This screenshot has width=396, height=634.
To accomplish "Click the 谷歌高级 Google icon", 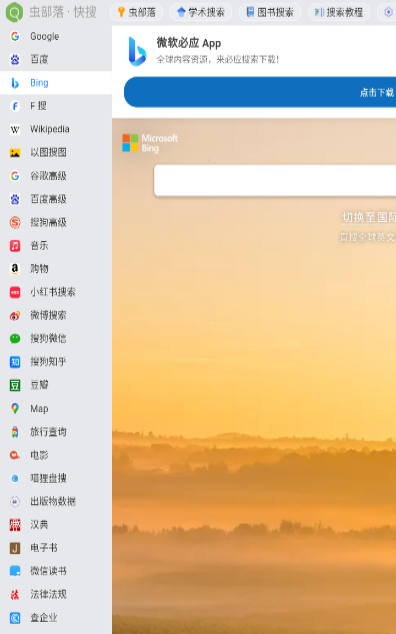I will pos(15,176).
